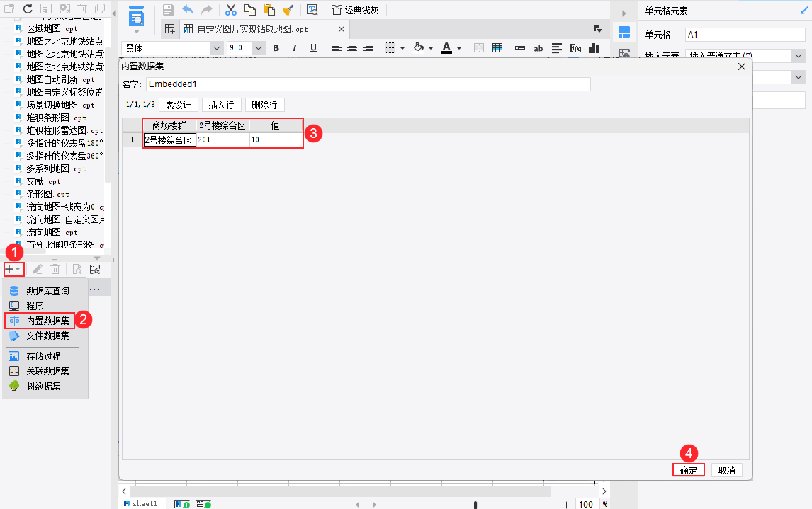Align text left

pos(336,48)
